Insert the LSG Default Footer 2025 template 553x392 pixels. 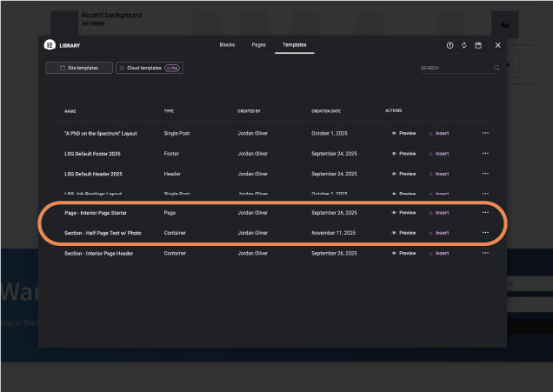[x=438, y=154]
